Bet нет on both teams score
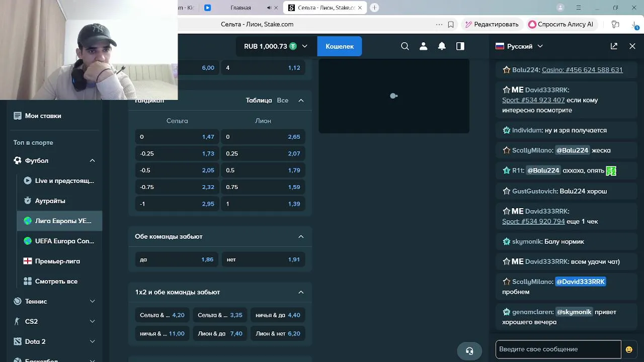This screenshot has height=362, width=644. point(263,259)
